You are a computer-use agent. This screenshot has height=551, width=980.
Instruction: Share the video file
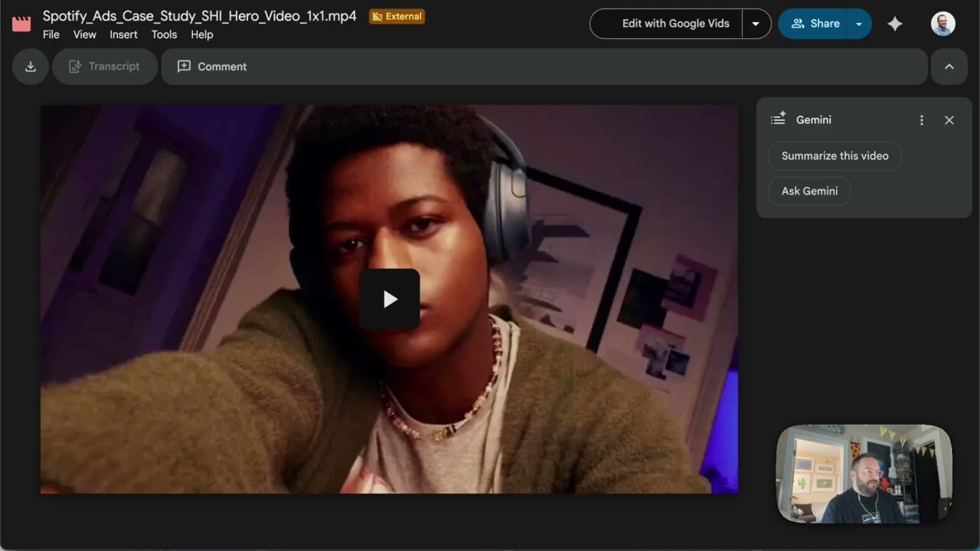click(812, 24)
